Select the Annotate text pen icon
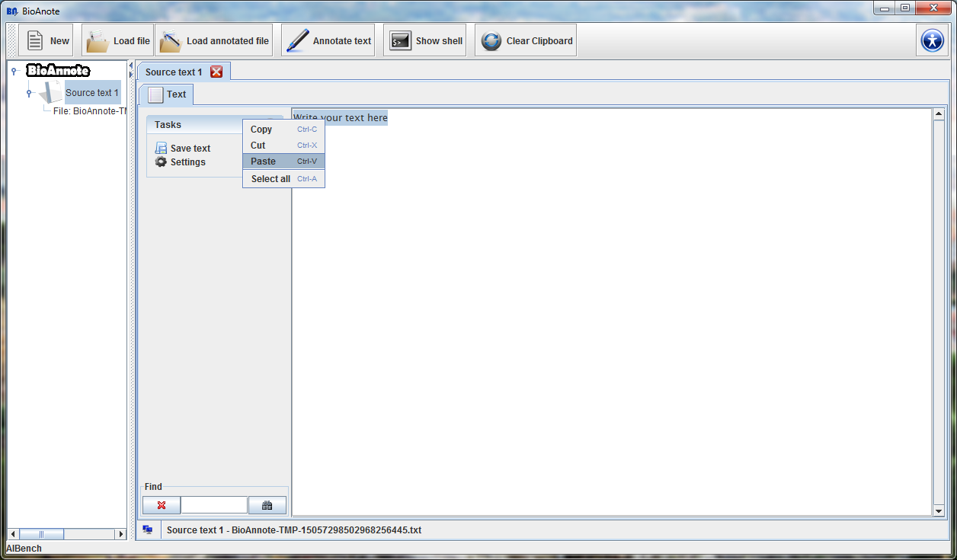Screen dimensions: 957x560 coord(297,41)
